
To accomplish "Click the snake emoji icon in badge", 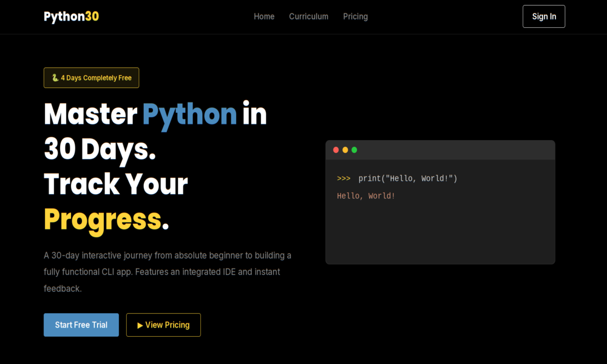I will (55, 78).
